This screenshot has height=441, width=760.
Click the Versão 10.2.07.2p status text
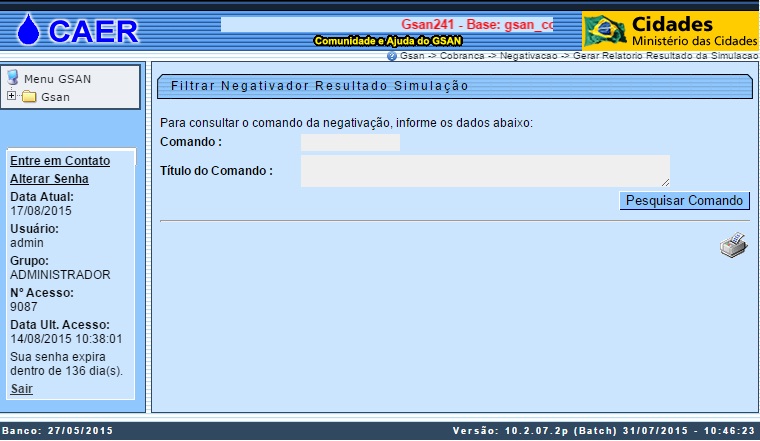603,430
